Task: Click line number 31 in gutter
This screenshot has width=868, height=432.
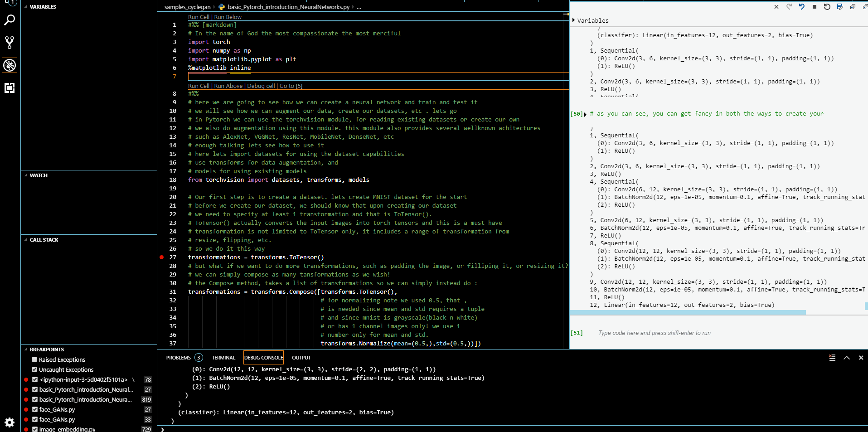Action: click(173, 291)
